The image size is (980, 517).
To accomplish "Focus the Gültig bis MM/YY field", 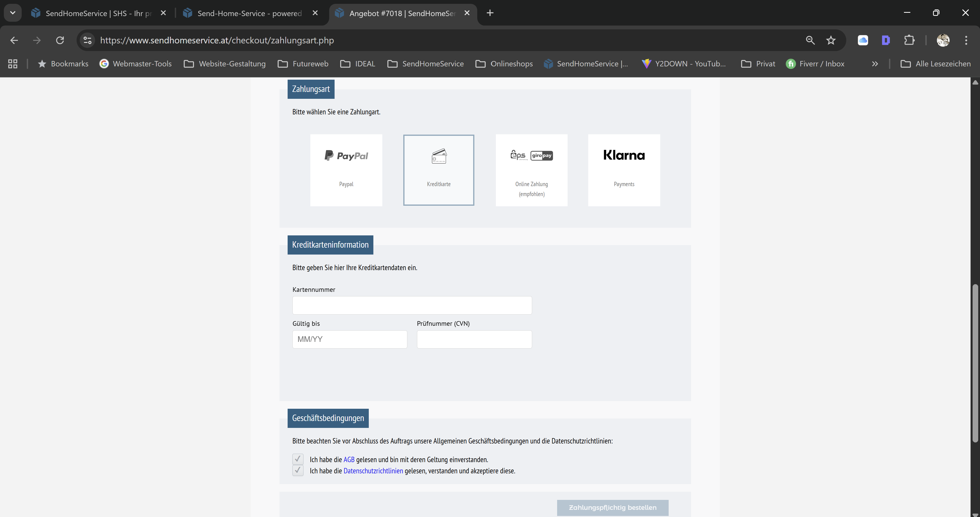I will click(x=350, y=339).
